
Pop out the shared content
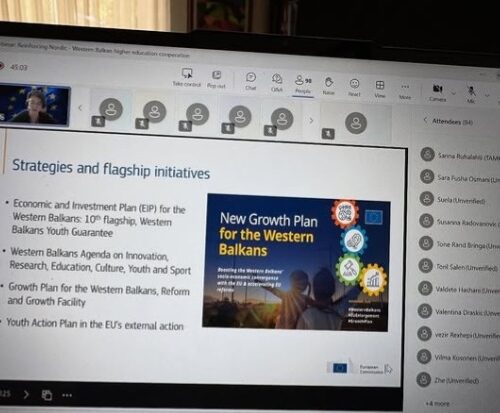click(x=216, y=79)
